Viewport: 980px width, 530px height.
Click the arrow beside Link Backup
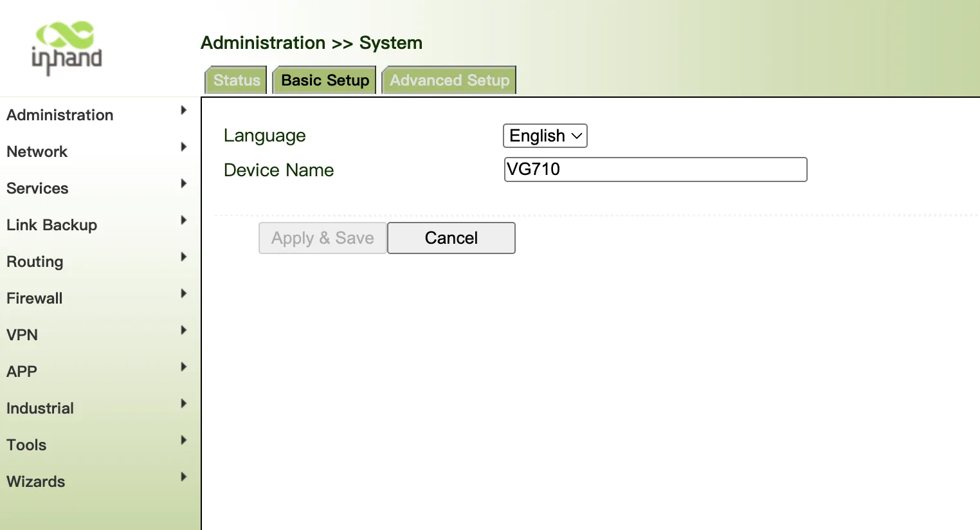[x=184, y=220]
